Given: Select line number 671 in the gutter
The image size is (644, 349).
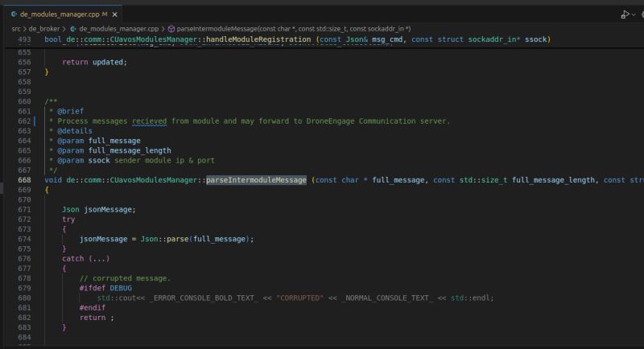Looking at the screenshot, I should [x=24, y=210].
